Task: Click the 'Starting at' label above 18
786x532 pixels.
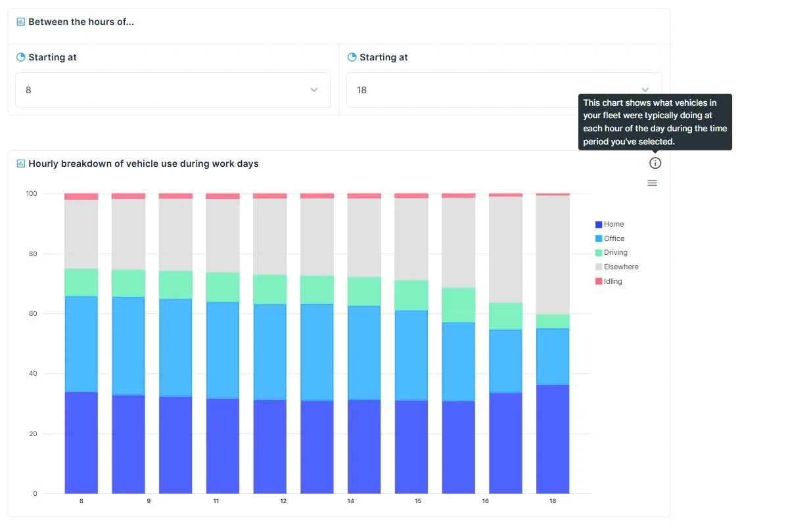Action: pyautogui.click(x=384, y=57)
